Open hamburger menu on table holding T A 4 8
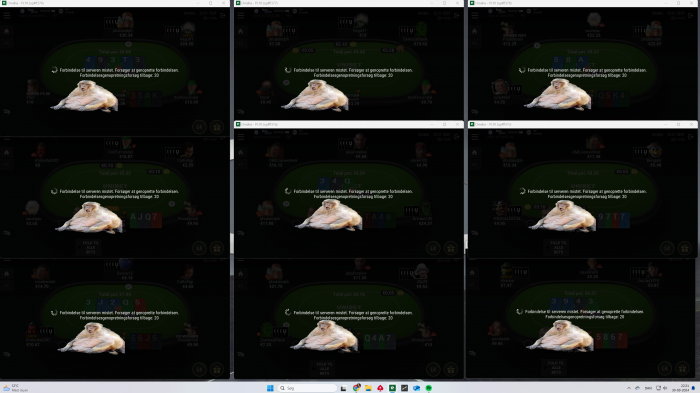 [241, 137]
